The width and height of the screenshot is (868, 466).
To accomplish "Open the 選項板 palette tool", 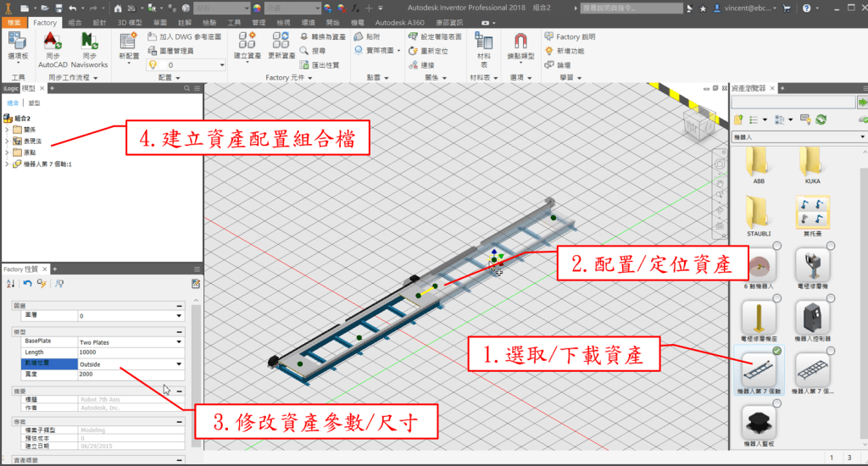I will pos(18,42).
